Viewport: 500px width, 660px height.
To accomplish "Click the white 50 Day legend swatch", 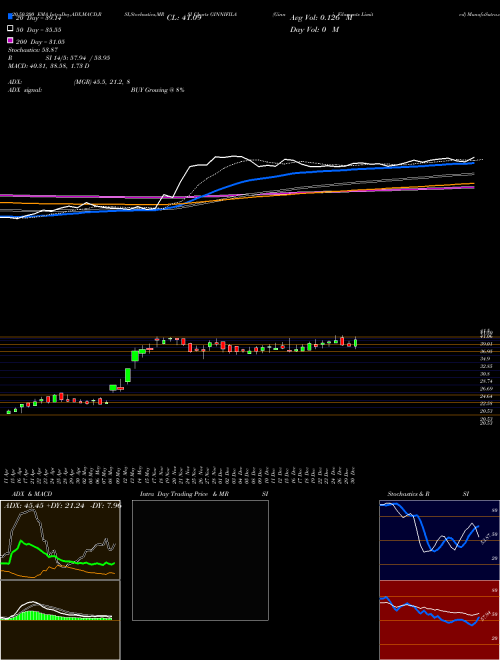I will click(10, 29).
